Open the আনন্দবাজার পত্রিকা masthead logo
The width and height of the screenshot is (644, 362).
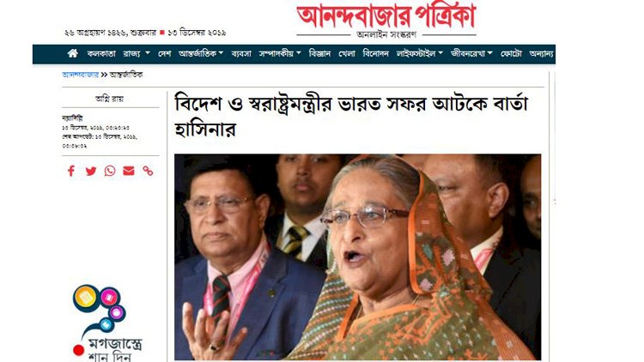click(386, 16)
